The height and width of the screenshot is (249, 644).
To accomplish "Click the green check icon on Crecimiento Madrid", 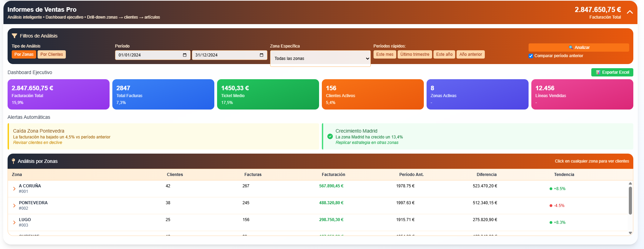I will [330, 136].
